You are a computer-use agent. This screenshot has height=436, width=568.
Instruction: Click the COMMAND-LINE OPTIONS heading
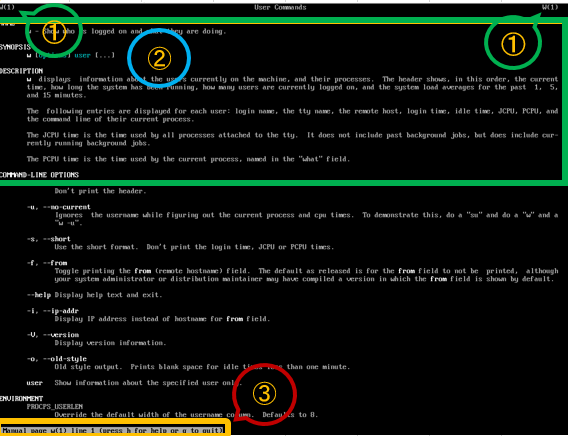point(39,175)
